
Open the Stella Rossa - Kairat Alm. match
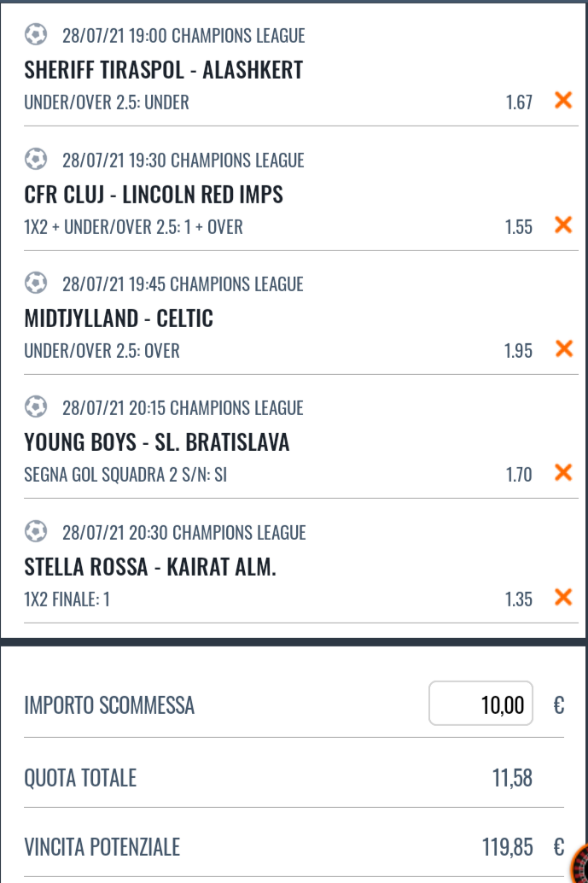point(150,567)
